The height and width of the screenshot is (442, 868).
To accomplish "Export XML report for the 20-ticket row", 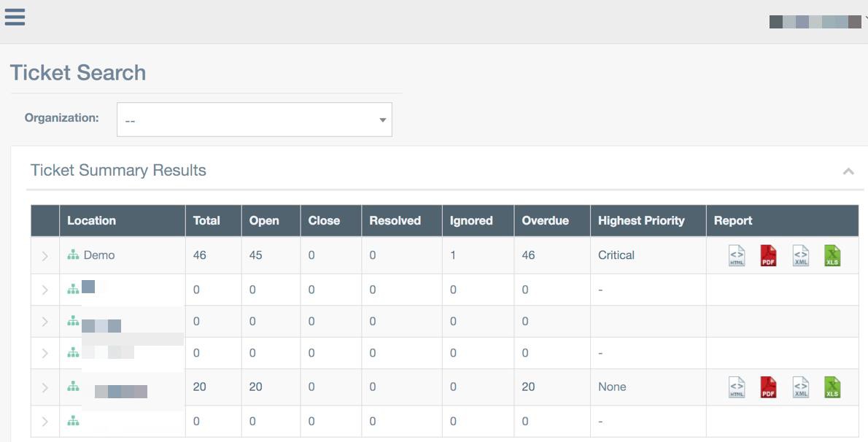I will 800,387.
